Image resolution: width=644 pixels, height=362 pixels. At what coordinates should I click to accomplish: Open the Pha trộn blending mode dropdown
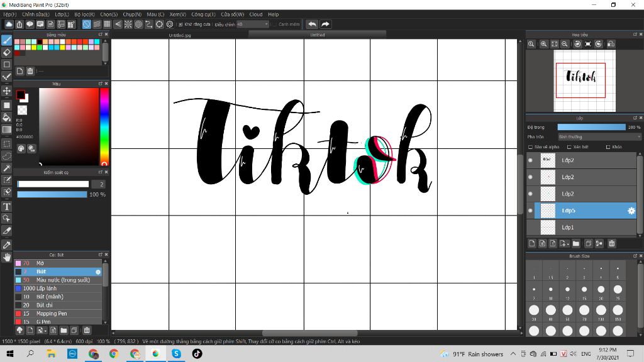tap(599, 136)
